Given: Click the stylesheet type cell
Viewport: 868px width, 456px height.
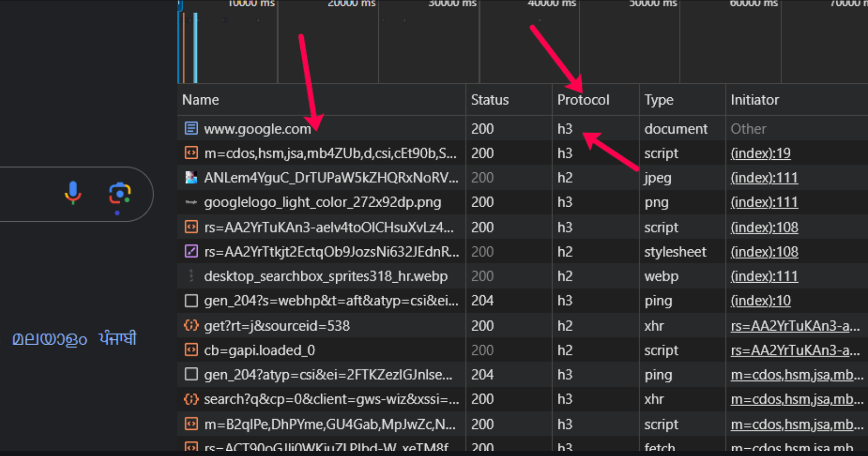Looking at the screenshot, I should 675,252.
